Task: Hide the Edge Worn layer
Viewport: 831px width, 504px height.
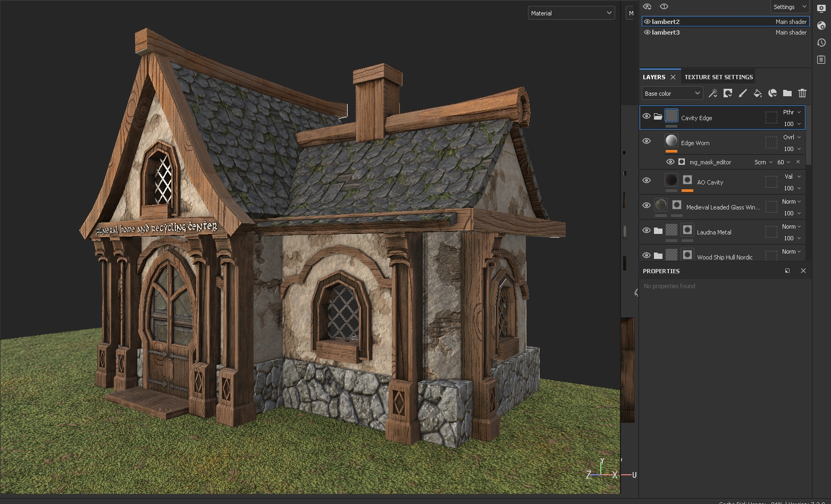Action: pyautogui.click(x=647, y=141)
